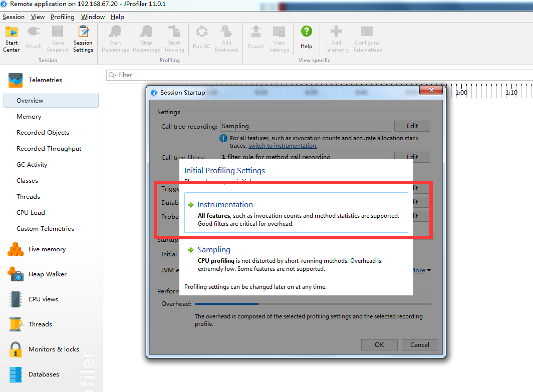Screen dimensions: 533x392
Task: Edit the Call tree recording setting
Action: [412, 126]
